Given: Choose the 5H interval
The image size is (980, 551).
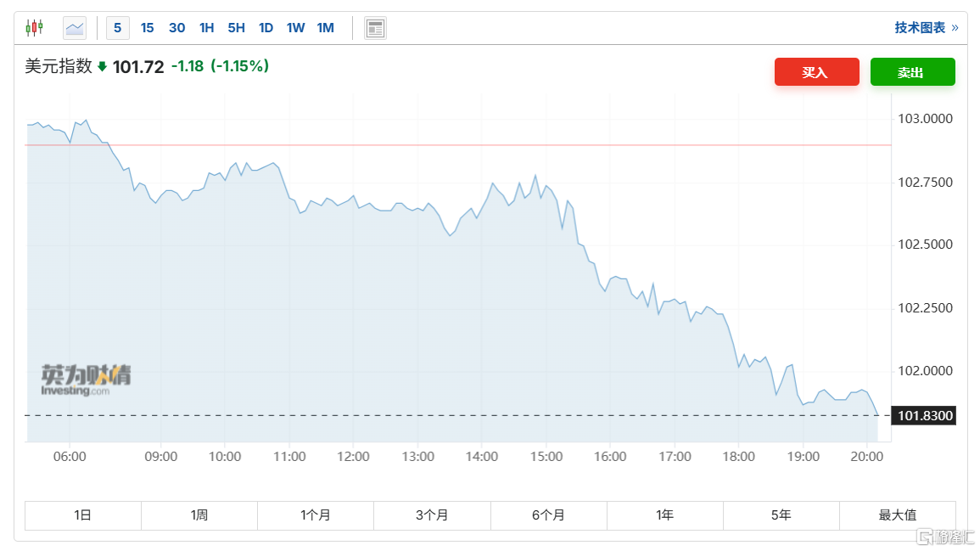Looking at the screenshot, I should point(236,28).
